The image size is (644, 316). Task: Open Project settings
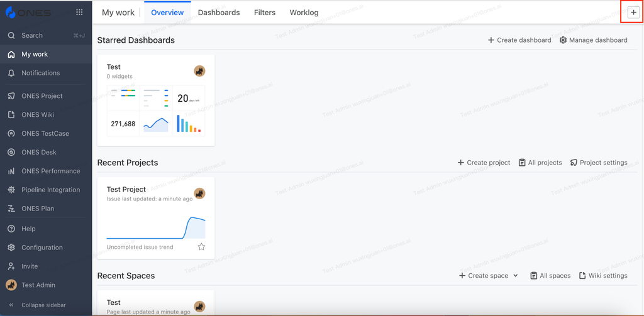599,163
